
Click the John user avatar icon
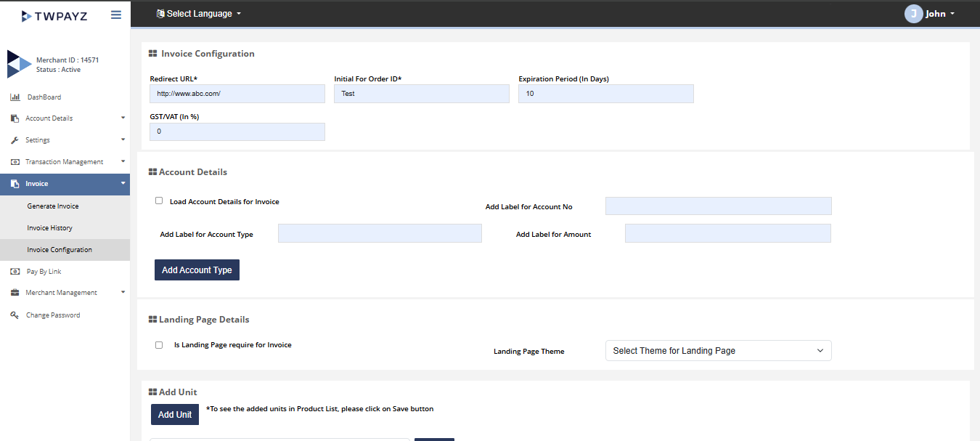point(913,14)
